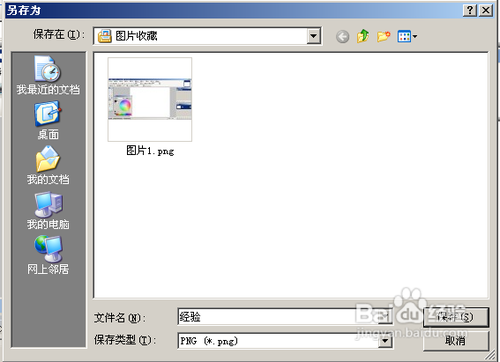The height and width of the screenshot is (362, 500).
Task: Click the 图片收藏 folder icon in combo
Action: click(105, 36)
